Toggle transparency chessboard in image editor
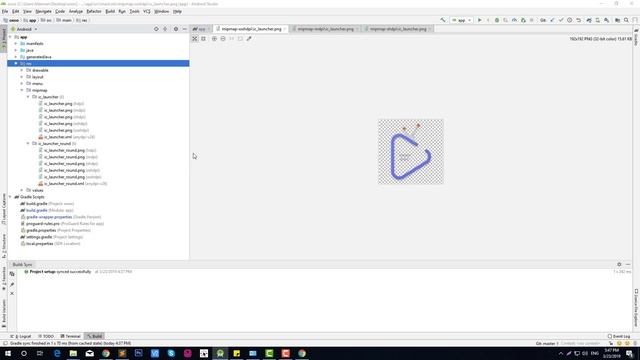Viewport: 640px width, 360px height. [195, 38]
